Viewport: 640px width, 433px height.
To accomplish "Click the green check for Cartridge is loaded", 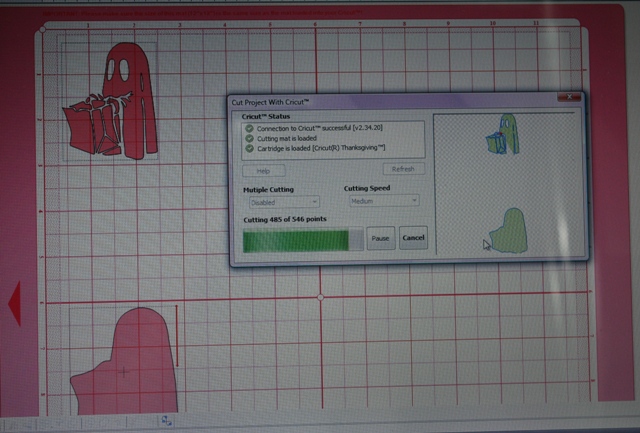I will [249, 149].
